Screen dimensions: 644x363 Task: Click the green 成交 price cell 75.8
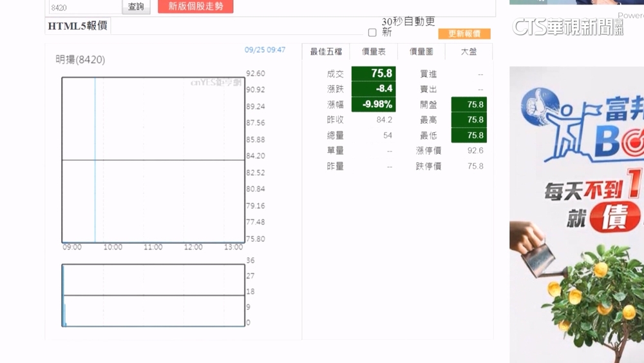(374, 74)
